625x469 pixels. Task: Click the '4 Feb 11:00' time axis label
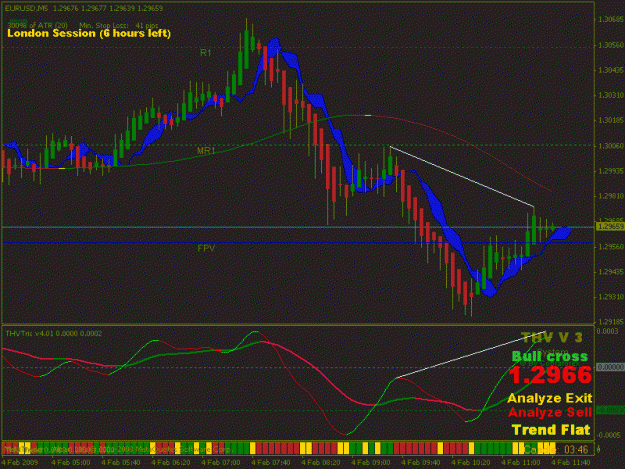[x=521, y=463]
